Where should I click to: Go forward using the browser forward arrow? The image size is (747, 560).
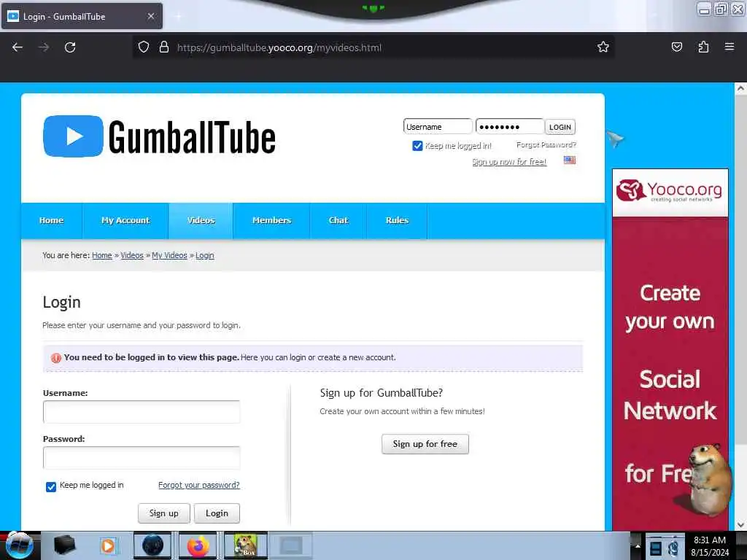[x=44, y=47]
